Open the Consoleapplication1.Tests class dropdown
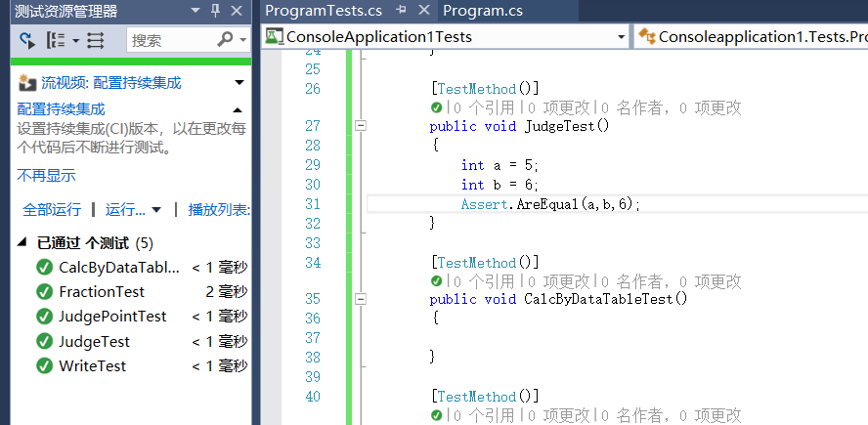 click(x=751, y=37)
